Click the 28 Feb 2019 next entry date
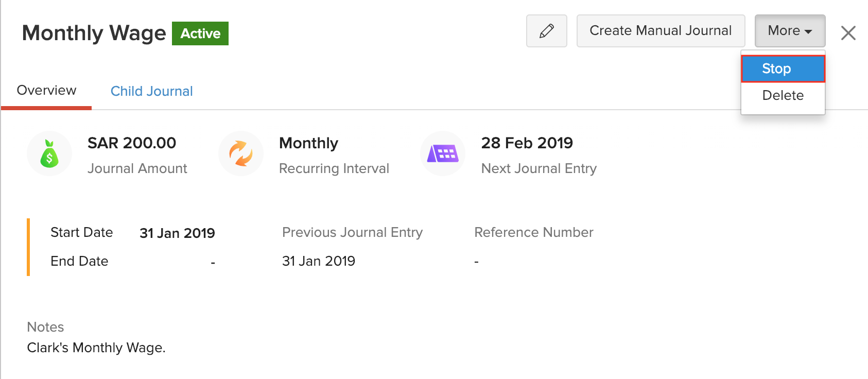Viewport: 868px width, 379px height. (527, 143)
